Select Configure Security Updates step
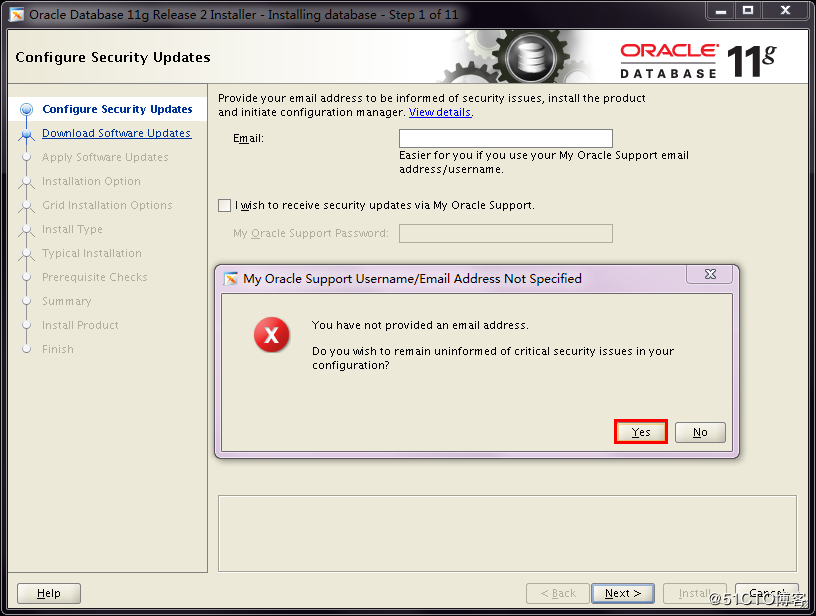 coord(117,109)
